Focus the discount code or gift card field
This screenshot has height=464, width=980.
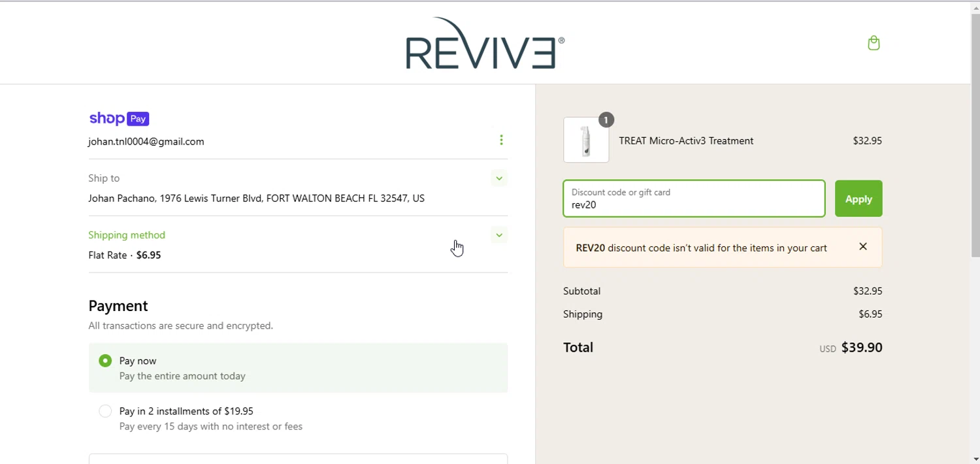[694, 199]
